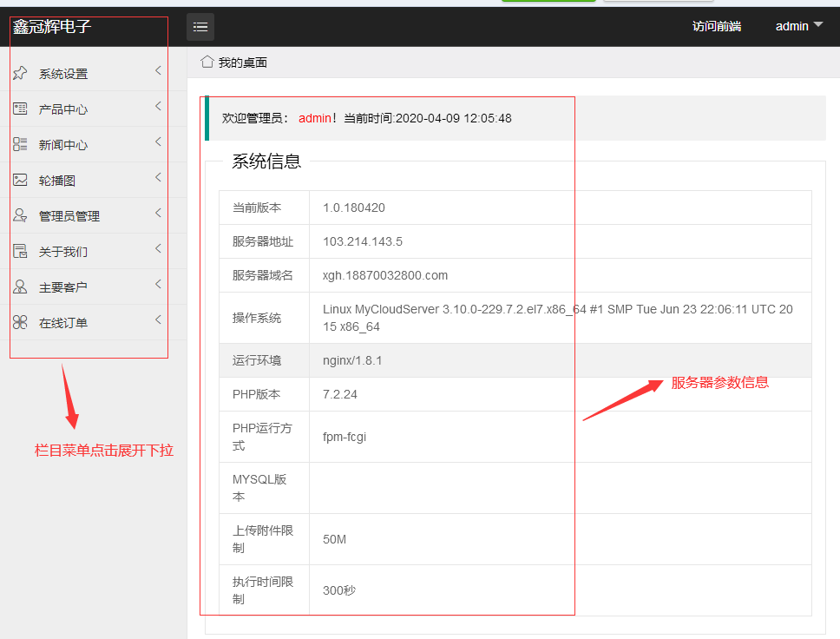Click the product icon beside 产品中心
Screen dimensions: 840x639
[x=20, y=109]
